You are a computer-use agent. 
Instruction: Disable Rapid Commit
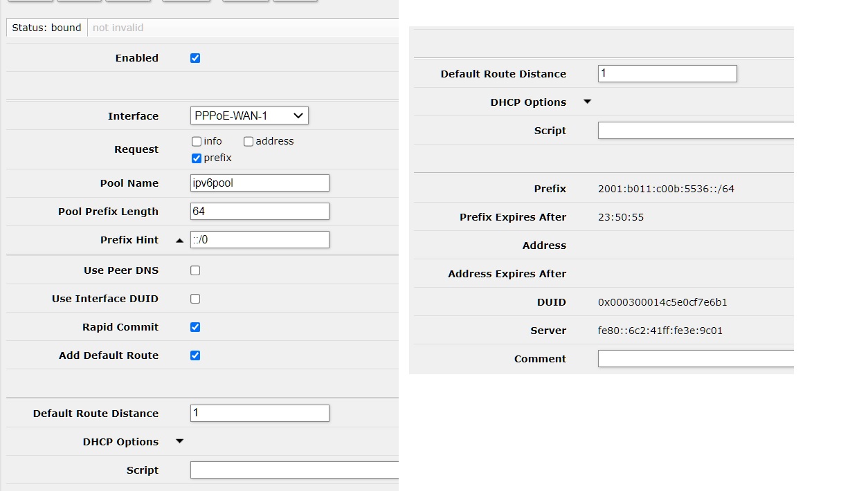pyautogui.click(x=195, y=326)
